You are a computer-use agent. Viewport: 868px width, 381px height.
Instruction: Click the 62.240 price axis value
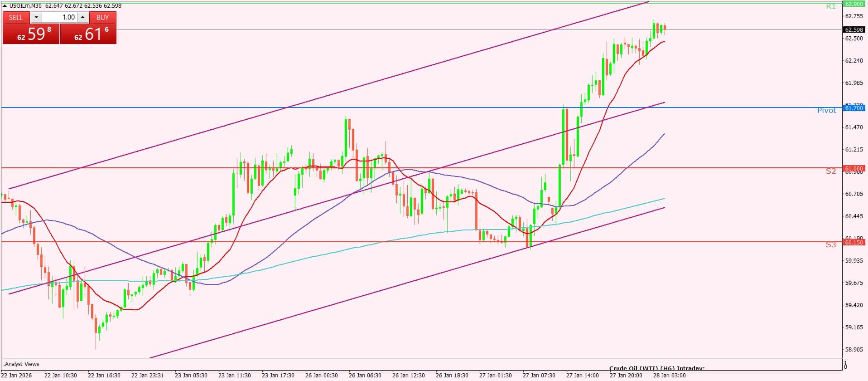click(854, 61)
